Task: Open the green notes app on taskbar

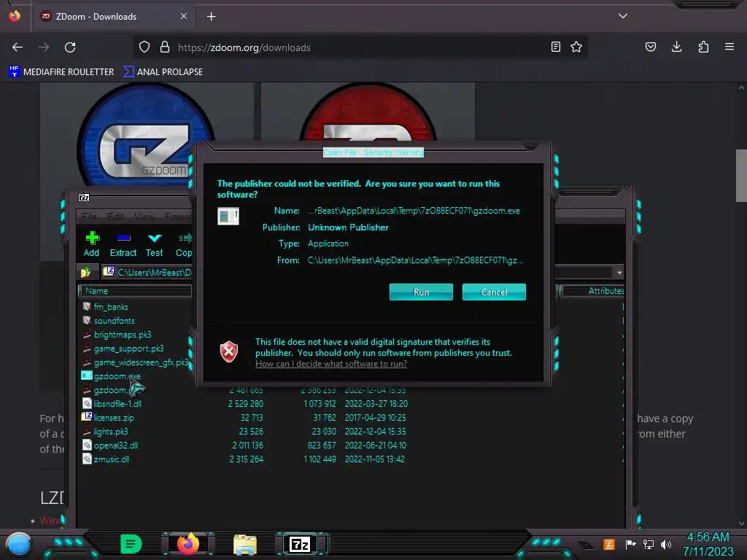Action: 131,544
